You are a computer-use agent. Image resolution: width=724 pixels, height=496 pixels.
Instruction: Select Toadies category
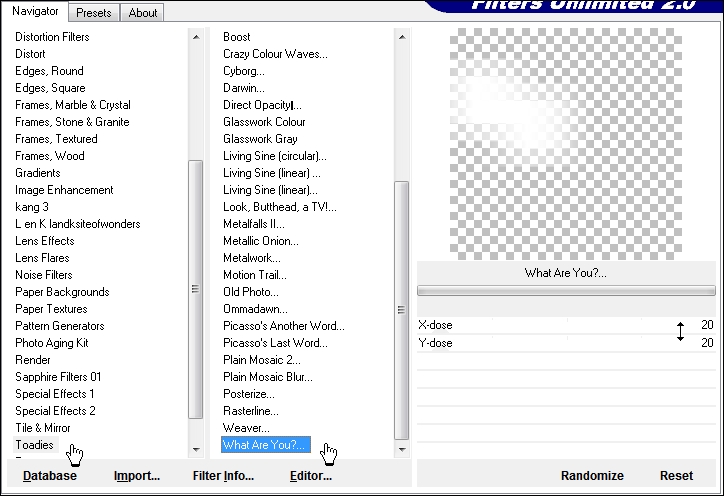pyautogui.click(x=35, y=445)
